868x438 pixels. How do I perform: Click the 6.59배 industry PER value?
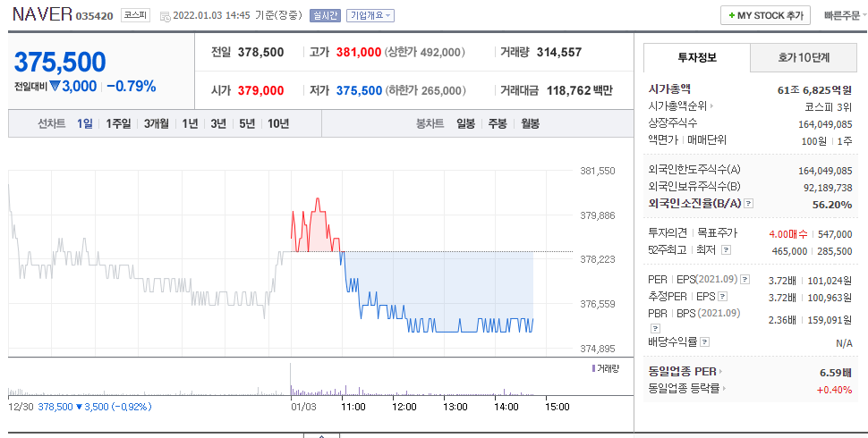coord(836,373)
